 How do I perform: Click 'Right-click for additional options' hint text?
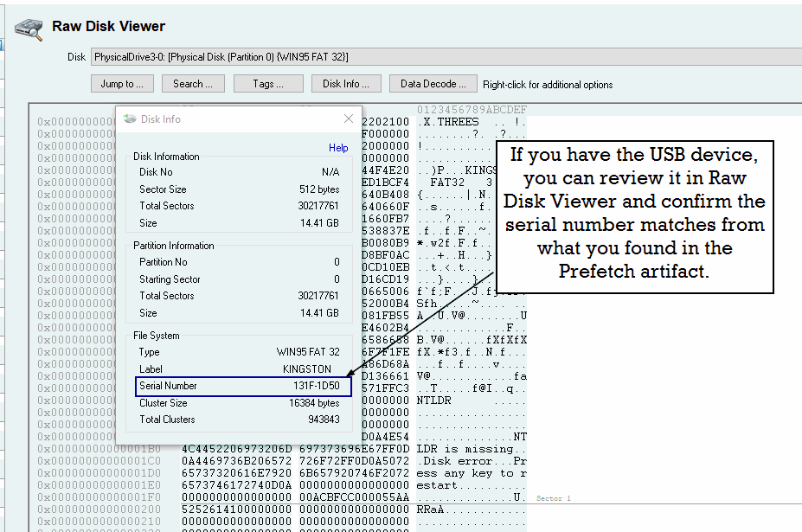pos(548,85)
